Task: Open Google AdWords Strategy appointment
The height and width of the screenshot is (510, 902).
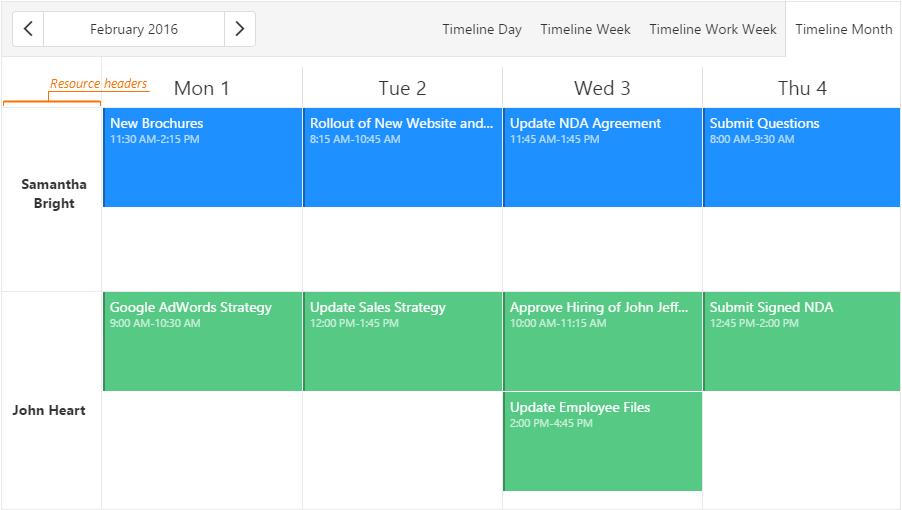Action: click(202, 341)
